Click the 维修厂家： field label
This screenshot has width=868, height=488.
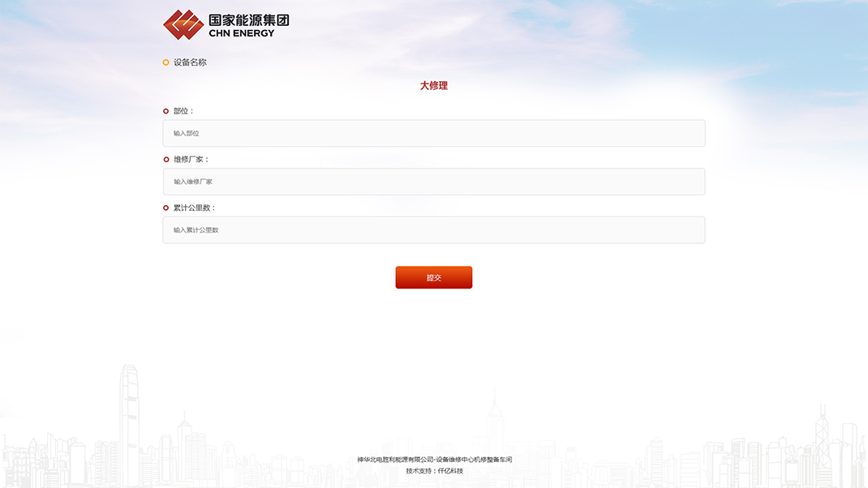(x=191, y=160)
